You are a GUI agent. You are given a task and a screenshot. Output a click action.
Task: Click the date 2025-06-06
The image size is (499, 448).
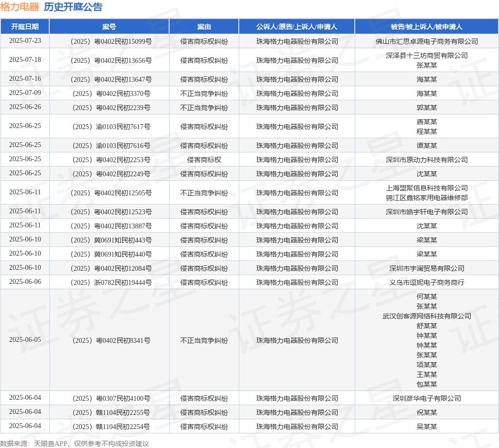click(25, 282)
